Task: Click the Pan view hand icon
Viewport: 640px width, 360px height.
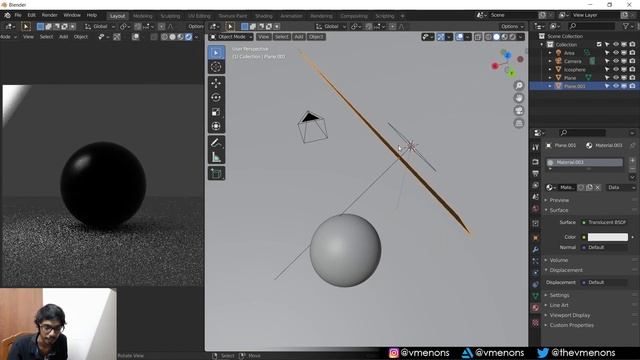Action: click(519, 98)
